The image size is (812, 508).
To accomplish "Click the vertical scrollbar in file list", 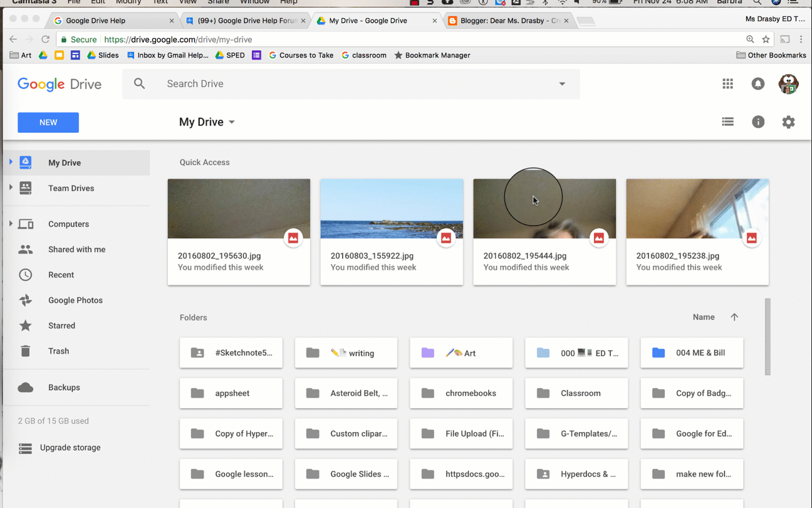I will tap(768, 337).
